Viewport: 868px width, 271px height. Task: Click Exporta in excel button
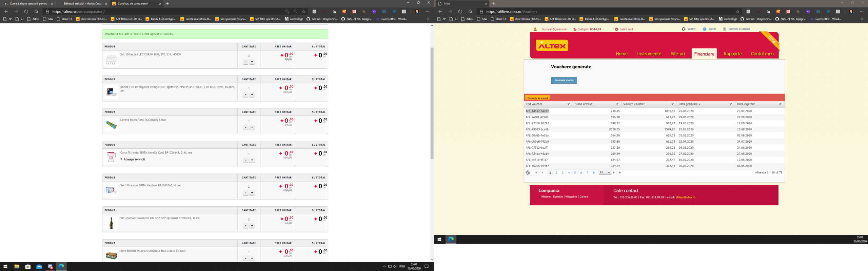tap(537, 98)
